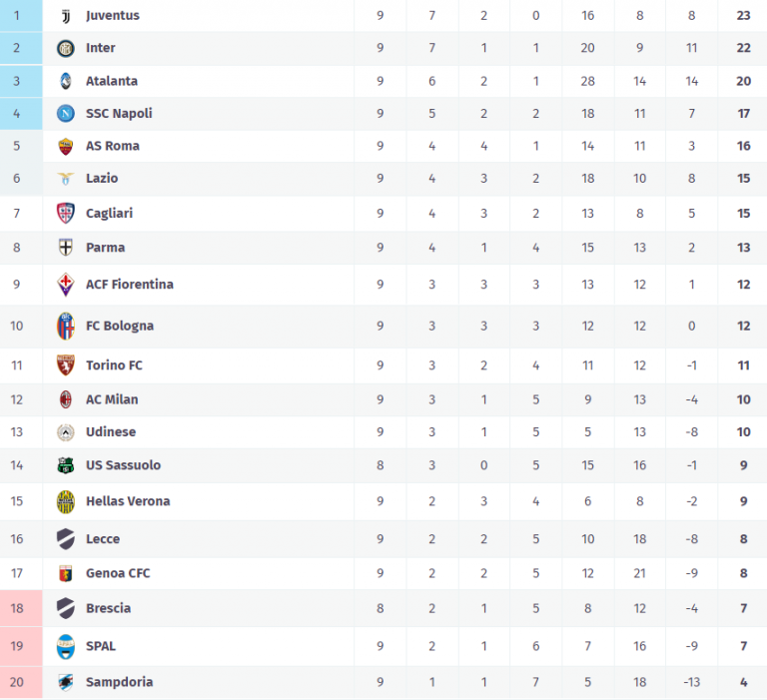Viewport: 767px width, 700px height.
Task: Click the Cagliari club crest icon
Action: click(x=66, y=213)
